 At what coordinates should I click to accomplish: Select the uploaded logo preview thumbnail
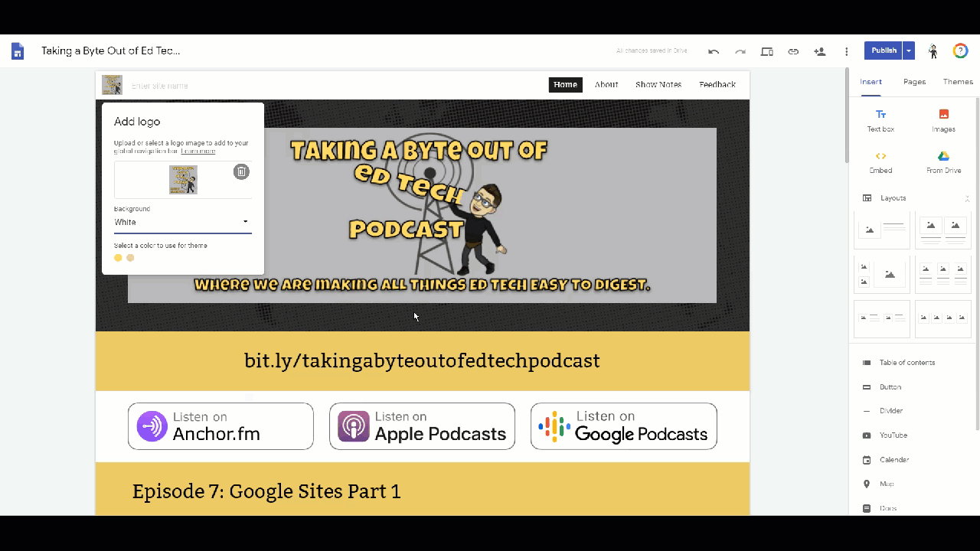[183, 180]
